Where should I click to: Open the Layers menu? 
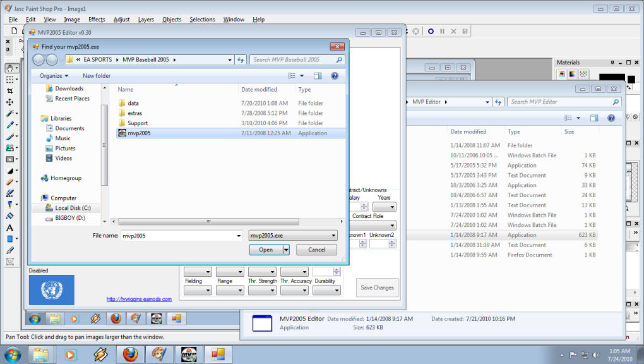[146, 20]
